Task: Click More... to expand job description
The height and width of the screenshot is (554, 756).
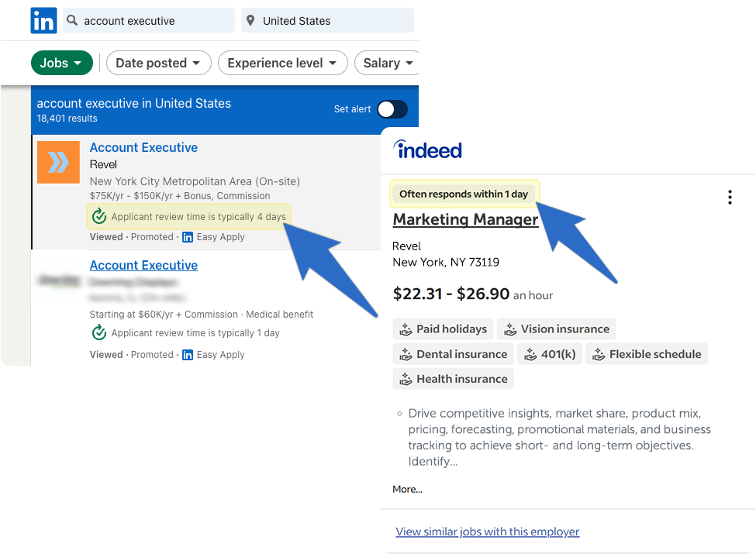Action: (407, 490)
